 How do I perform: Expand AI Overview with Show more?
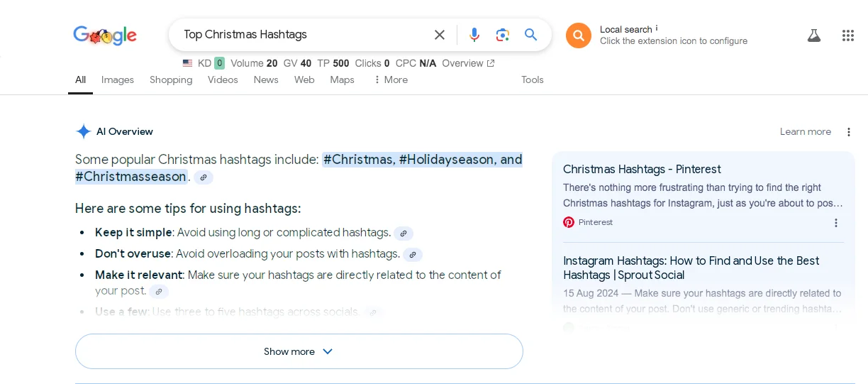[x=299, y=351]
